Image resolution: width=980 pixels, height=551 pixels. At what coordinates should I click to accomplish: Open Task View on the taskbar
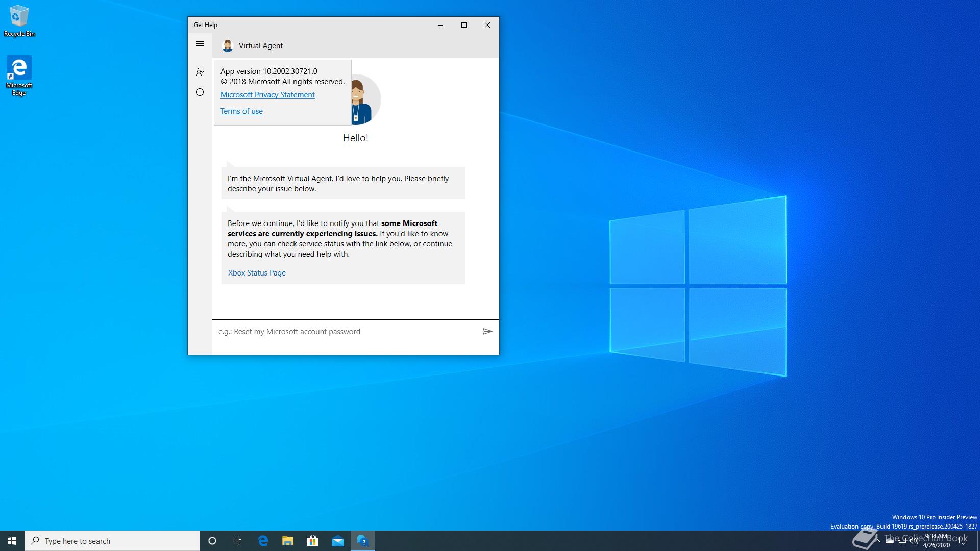click(x=237, y=541)
